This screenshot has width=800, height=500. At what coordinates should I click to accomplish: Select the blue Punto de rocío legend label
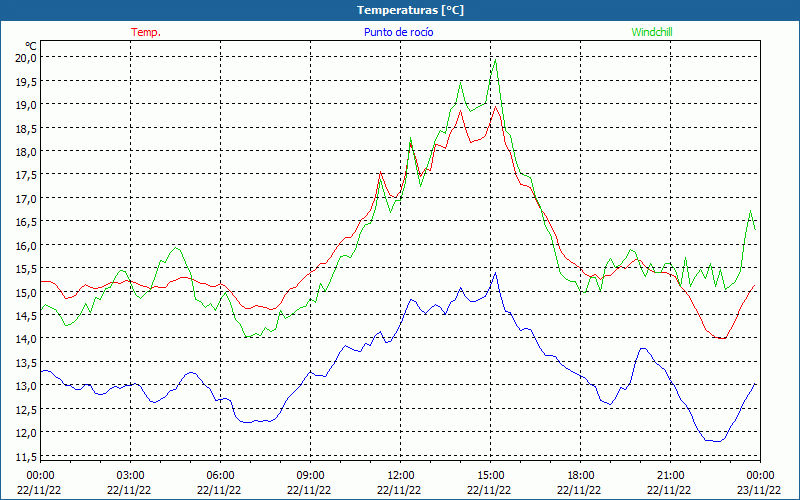click(x=399, y=32)
